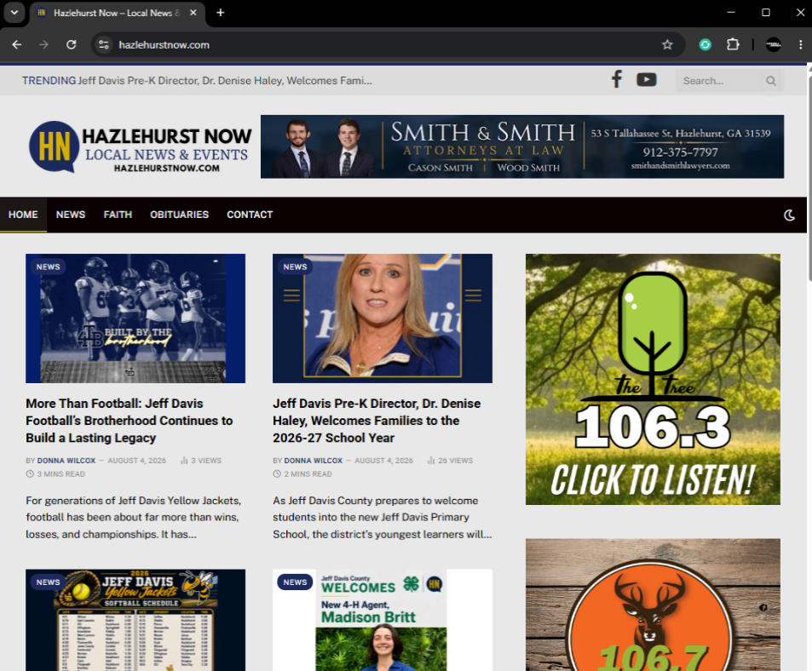The width and height of the screenshot is (812, 671).
Task: Go back with browser back arrow
Action: [x=16, y=44]
